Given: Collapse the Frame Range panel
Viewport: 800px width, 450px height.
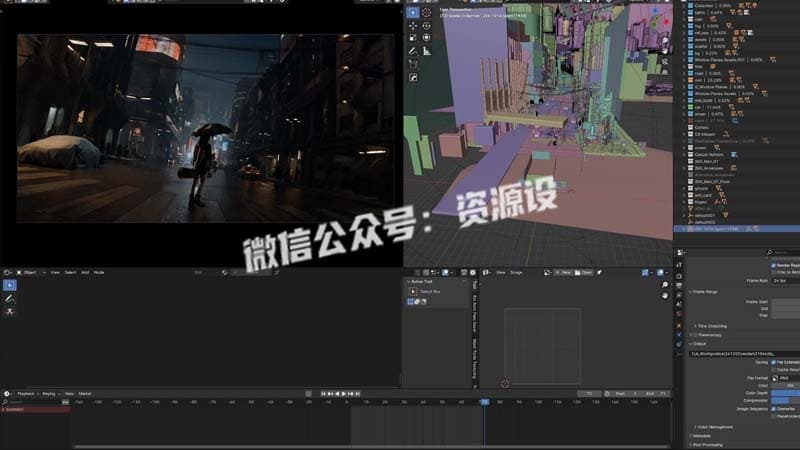Looking at the screenshot, I should (704, 292).
